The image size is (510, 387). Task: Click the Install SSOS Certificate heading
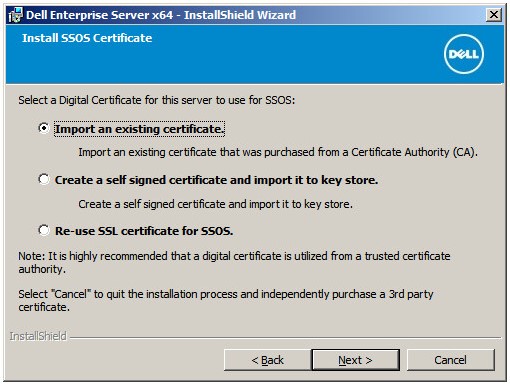(87, 38)
